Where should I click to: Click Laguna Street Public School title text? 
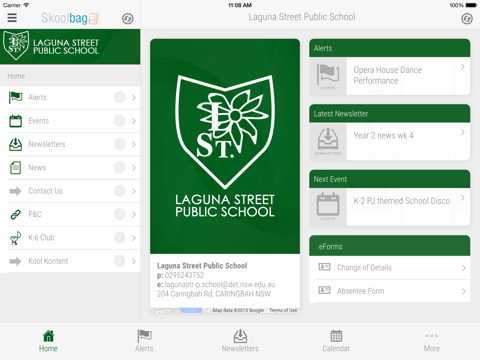coord(302,17)
